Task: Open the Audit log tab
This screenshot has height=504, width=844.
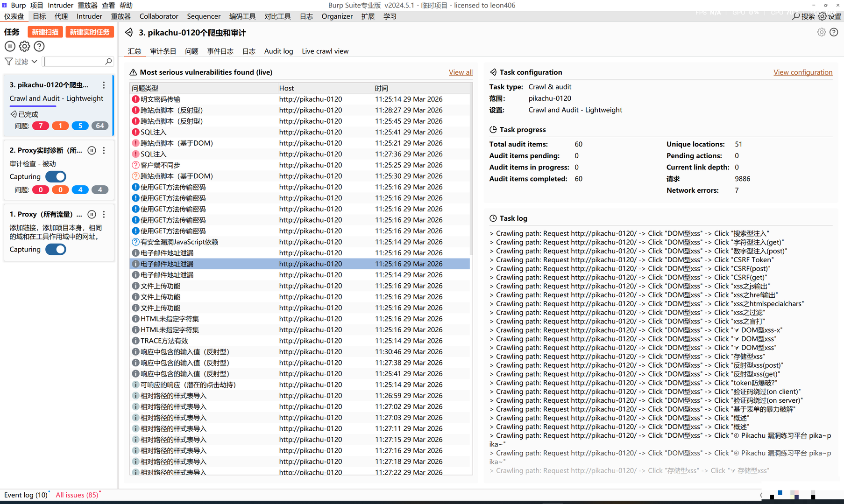Action: click(x=279, y=51)
